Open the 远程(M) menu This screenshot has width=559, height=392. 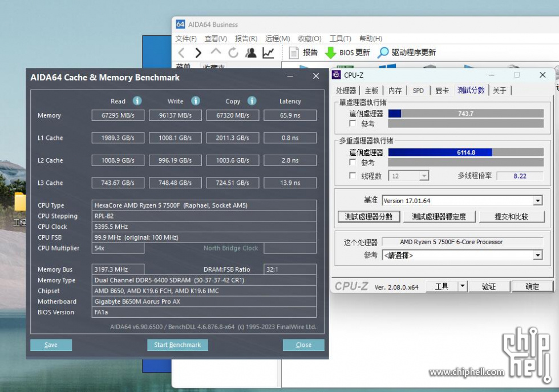277,39
